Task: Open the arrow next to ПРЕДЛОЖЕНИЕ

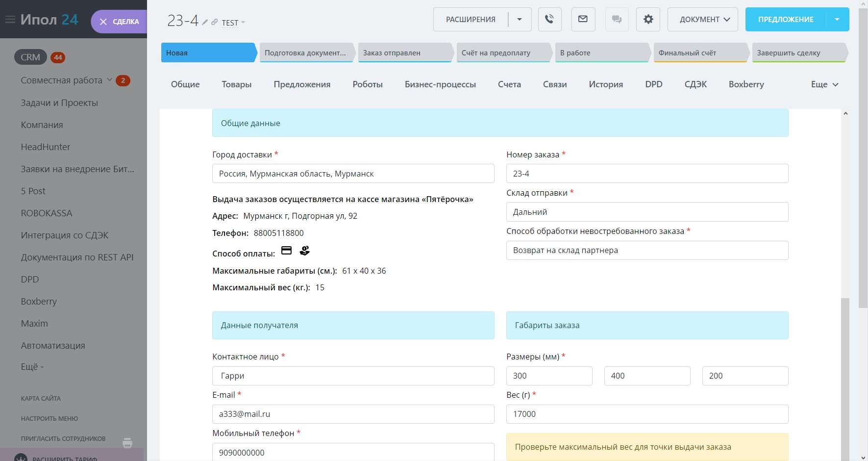Action: (x=837, y=20)
